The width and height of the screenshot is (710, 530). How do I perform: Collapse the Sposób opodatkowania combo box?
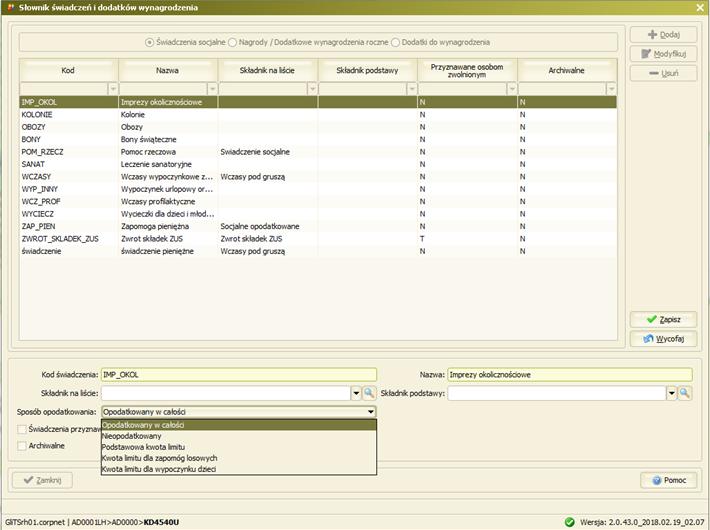click(x=371, y=412)
